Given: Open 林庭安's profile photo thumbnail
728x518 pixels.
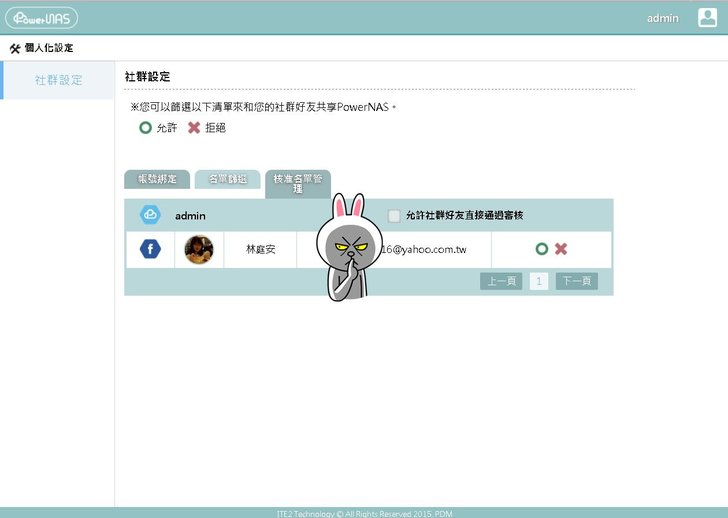Looking at the screenshot, I should click(x=199, y=249).
